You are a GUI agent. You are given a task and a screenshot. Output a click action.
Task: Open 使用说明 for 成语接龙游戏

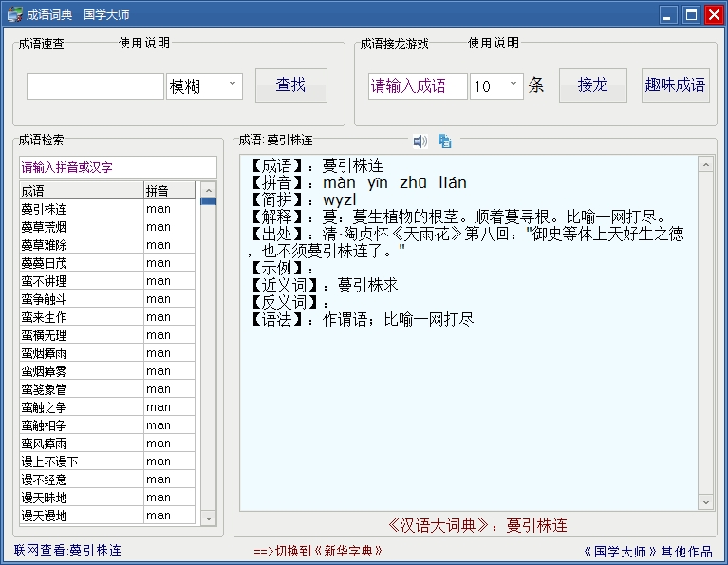pos(494,43)
